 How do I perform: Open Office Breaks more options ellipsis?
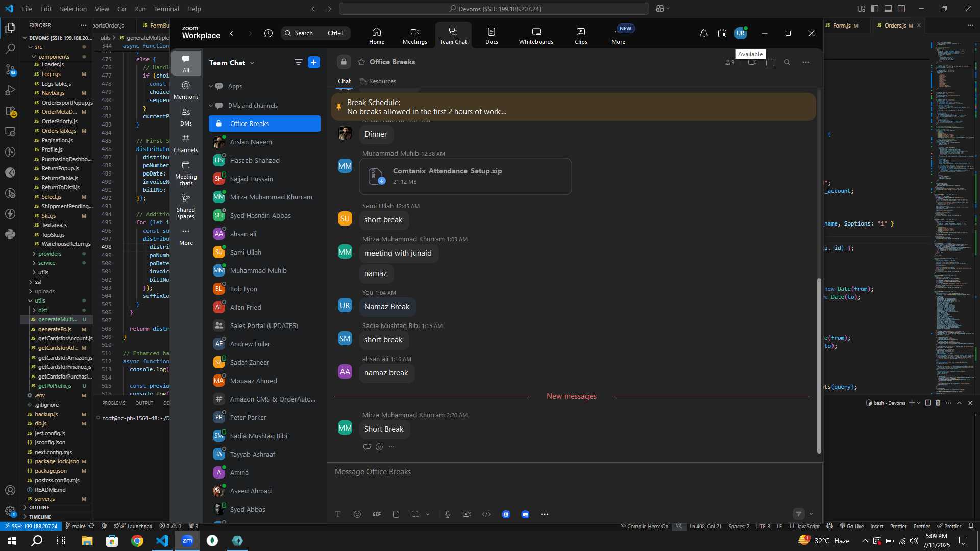click(806, 62)
